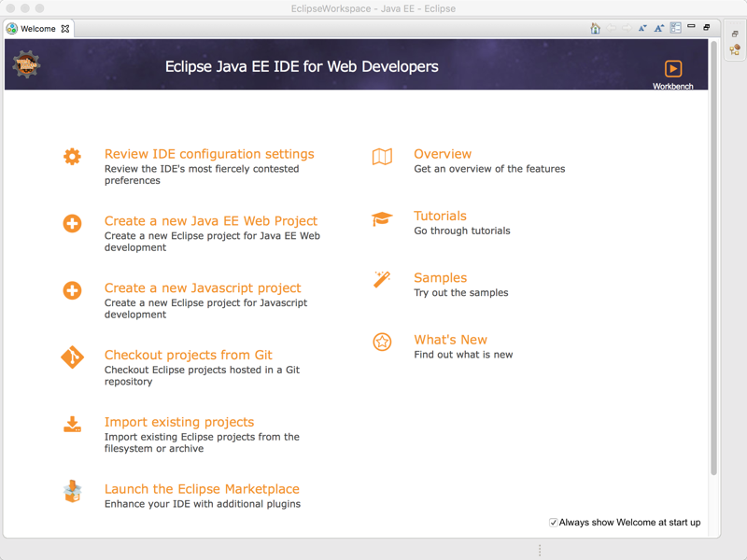747x560 pixels.
Task: Click the Welcome page vertical scrollbar
Action: (x=713, y=259)
